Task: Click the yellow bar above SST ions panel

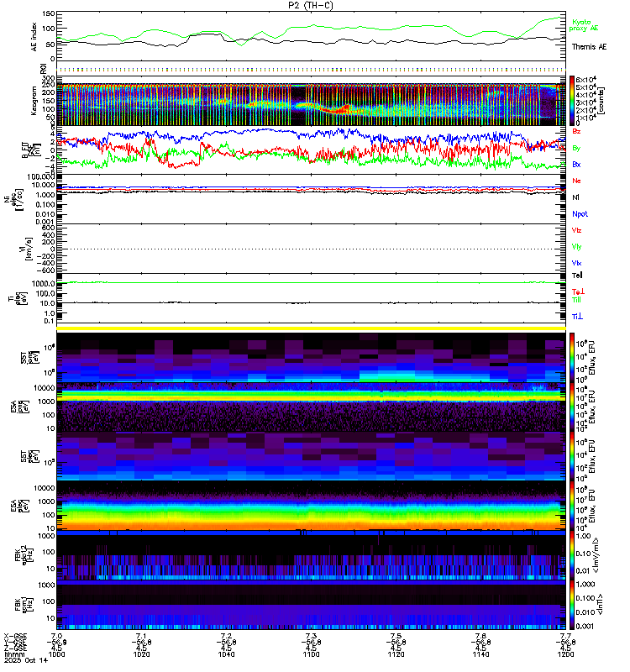Action: [311, 328]
